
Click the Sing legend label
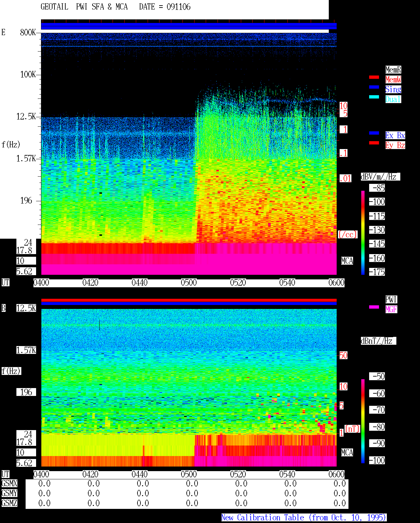coord(393,89)
